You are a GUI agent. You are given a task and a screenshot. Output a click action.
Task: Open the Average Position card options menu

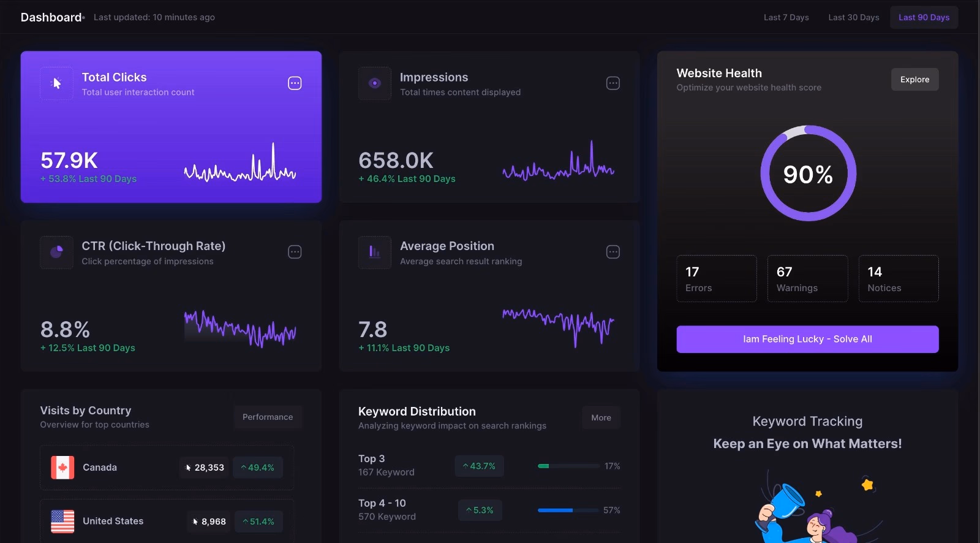[613, 252]
